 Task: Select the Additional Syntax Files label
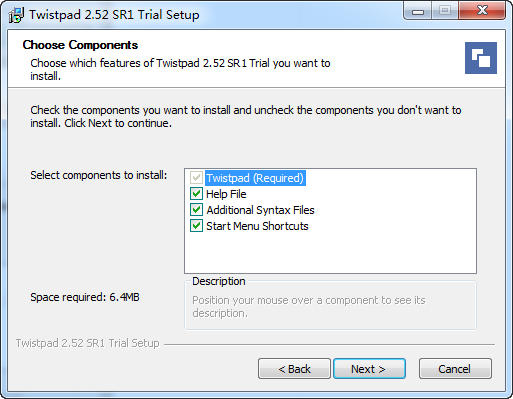[x=260, y=210]
